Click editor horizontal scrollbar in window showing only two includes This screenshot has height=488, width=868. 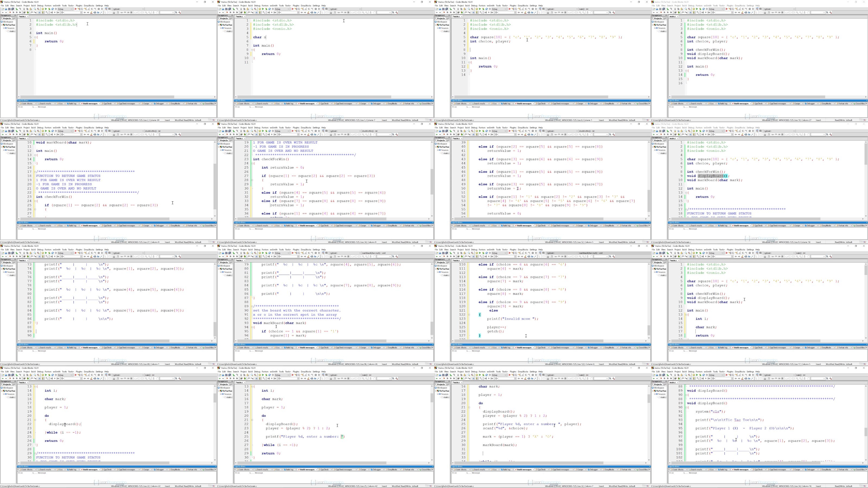pyautogui.click(x=117, y=97)
